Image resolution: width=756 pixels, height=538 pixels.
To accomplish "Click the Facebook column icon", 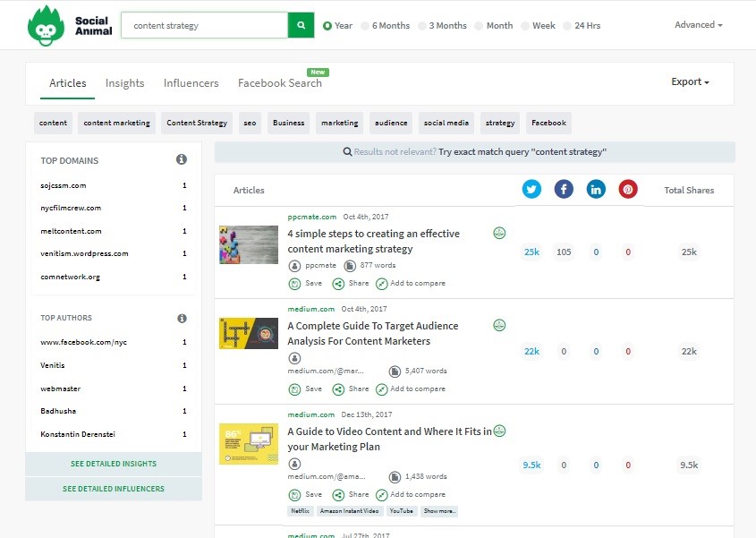I will [564, 189].
